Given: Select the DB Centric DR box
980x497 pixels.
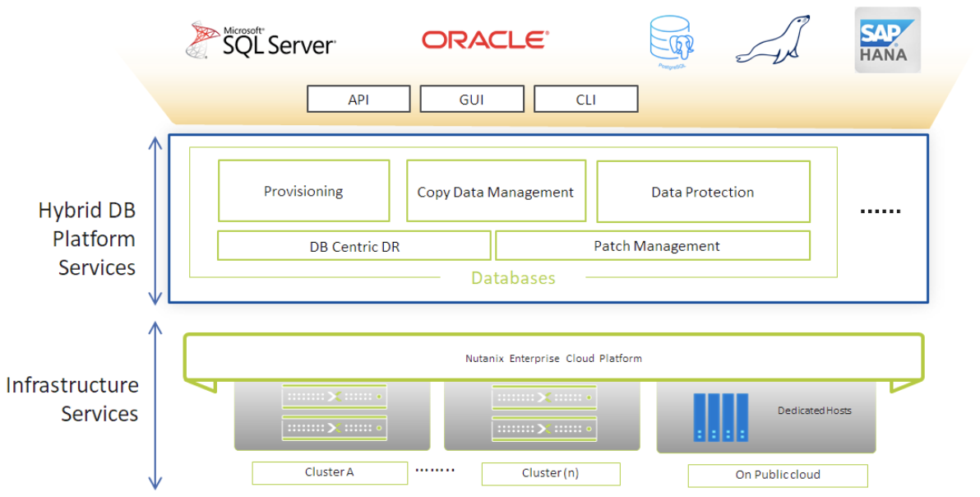Looking at the screenshot, I should (x=354, y=246).
